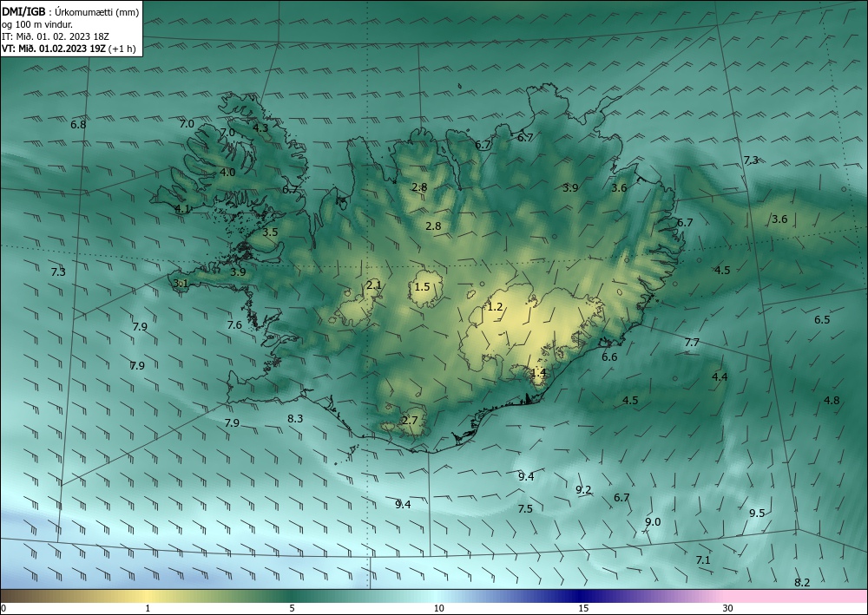Pick the map value '4.0'
Image resolution: width=868 pixels, height=615 pixels.
pos(227,172)
